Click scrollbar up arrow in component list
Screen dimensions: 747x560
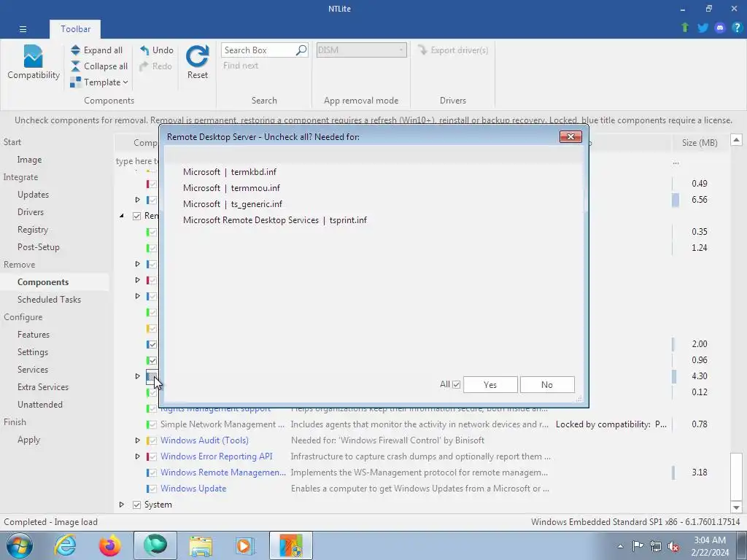[x=737, y=139]
